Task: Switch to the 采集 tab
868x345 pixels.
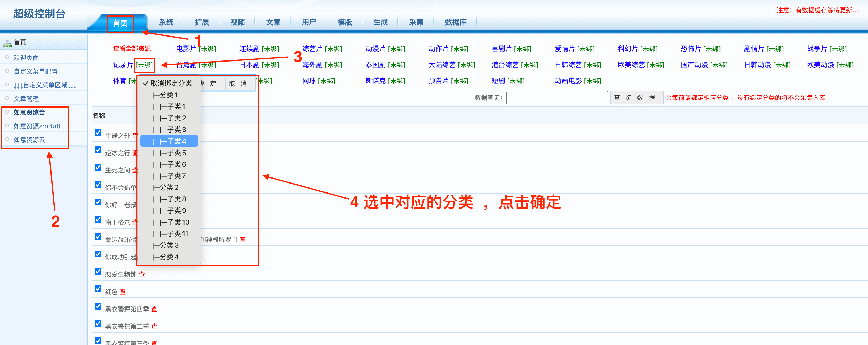Action: coord(416,22)
